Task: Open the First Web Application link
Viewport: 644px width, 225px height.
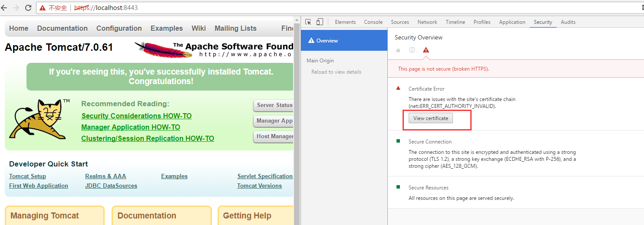Action: point(39,186)
